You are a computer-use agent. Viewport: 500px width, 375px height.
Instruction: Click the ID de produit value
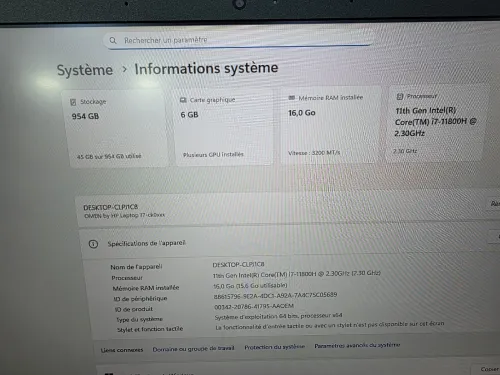coord(254,306)
